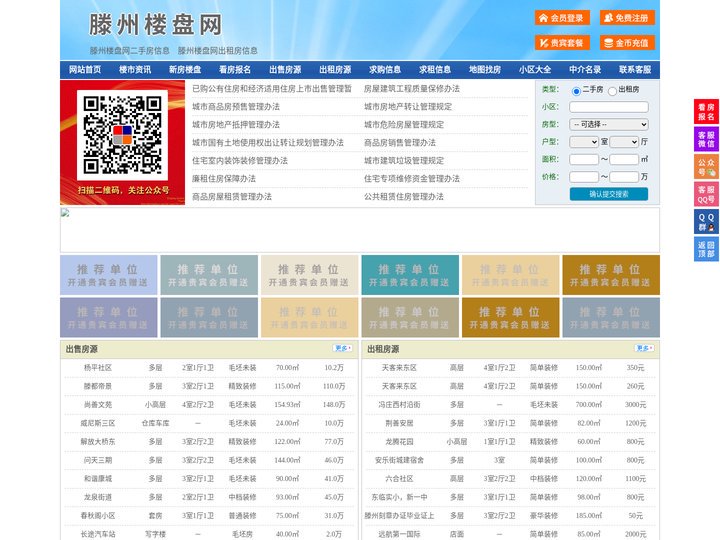Click the minimum 面积 input field
The width and height of the screenshot is (720, 540).
[584, 159]
